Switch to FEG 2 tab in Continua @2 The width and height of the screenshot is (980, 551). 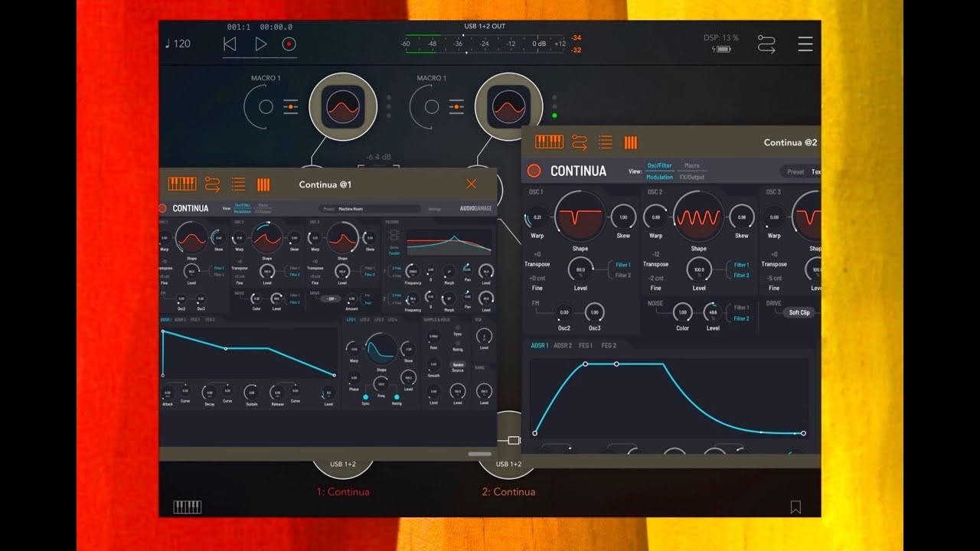[x=609, y=345]
